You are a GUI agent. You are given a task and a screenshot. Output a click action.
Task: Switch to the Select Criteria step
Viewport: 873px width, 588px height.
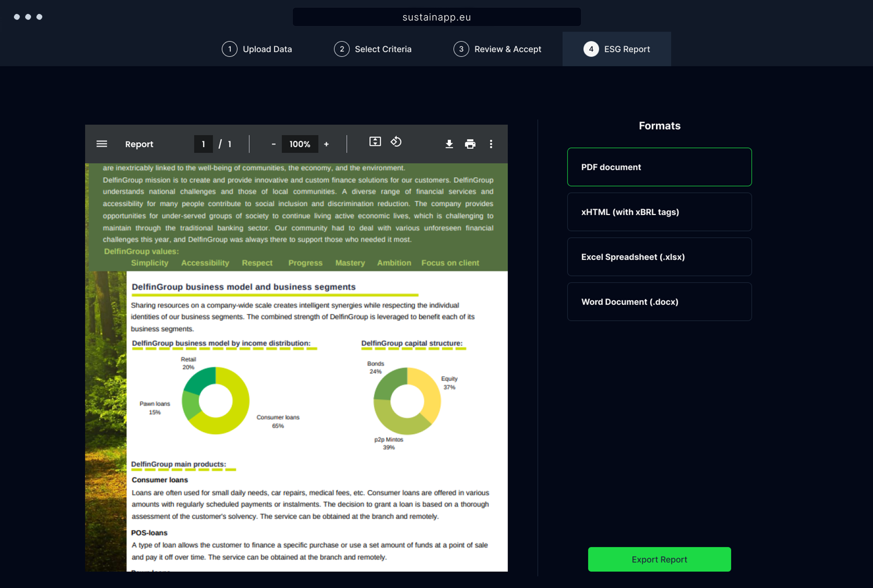click(x=373, y=49)
